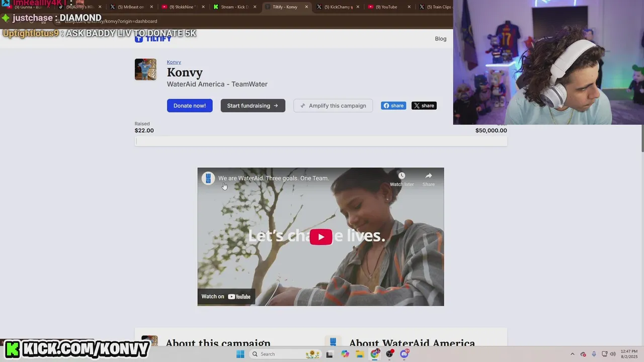This screenshot has width=644, height=362.
Task: Click the volume speaker tray icon
Action: tap(613, 354)
